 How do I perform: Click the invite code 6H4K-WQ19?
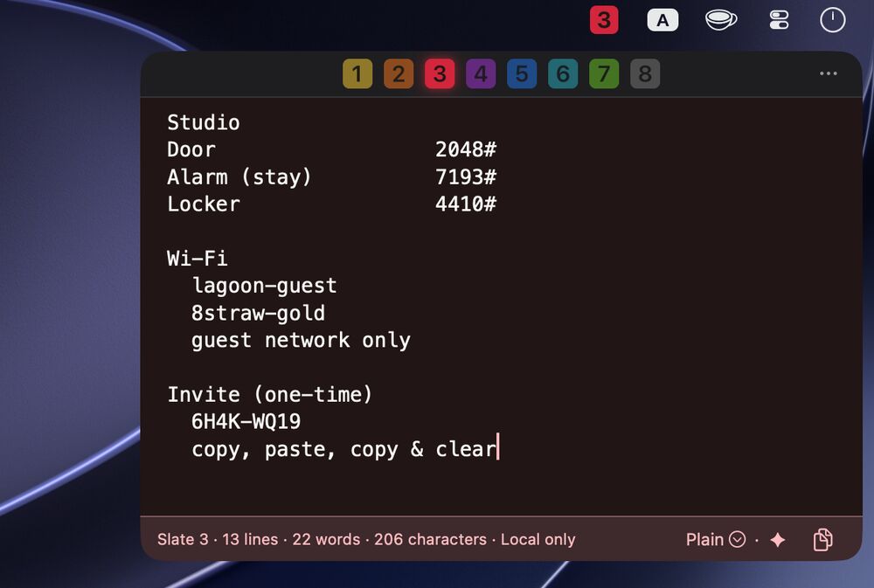(x=246, y=422)
